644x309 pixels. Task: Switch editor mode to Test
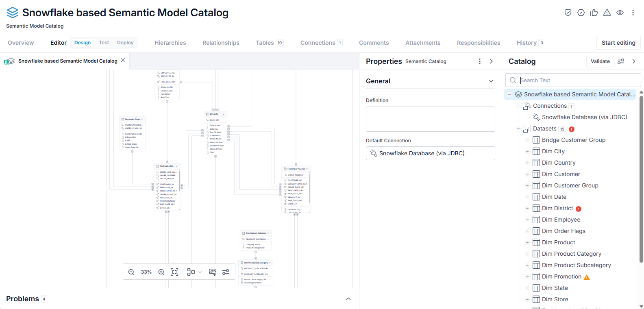pos(104,43)
